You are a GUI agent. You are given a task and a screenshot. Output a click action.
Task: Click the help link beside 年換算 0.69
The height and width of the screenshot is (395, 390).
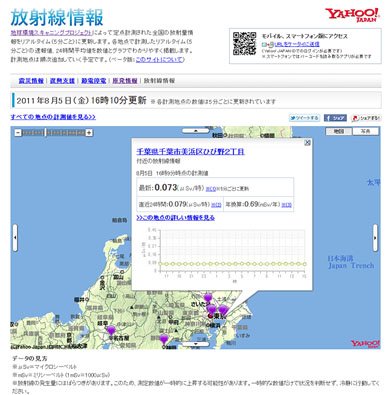(x=286, y=205)
